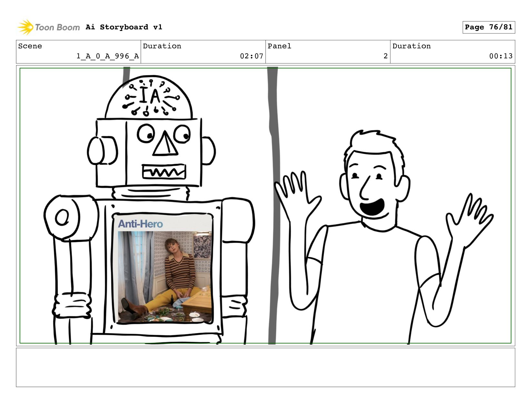Click the 'IA' lettering on robot's dome

150,95
